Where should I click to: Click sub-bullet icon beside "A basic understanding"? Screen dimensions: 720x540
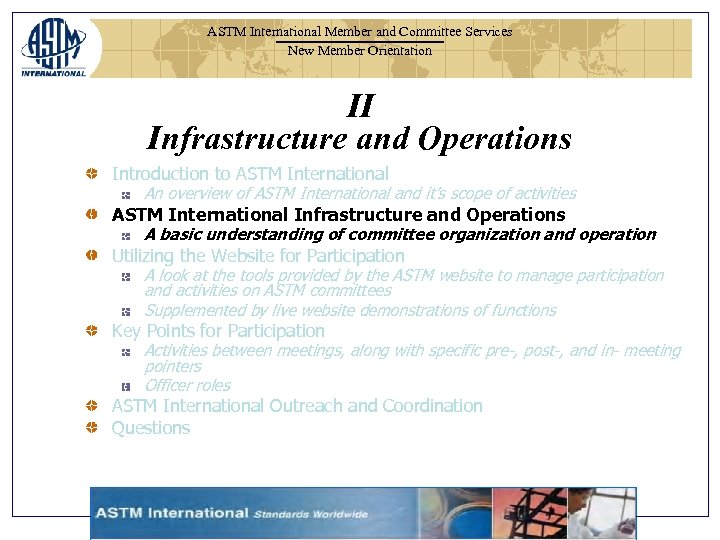pos(126,236)
